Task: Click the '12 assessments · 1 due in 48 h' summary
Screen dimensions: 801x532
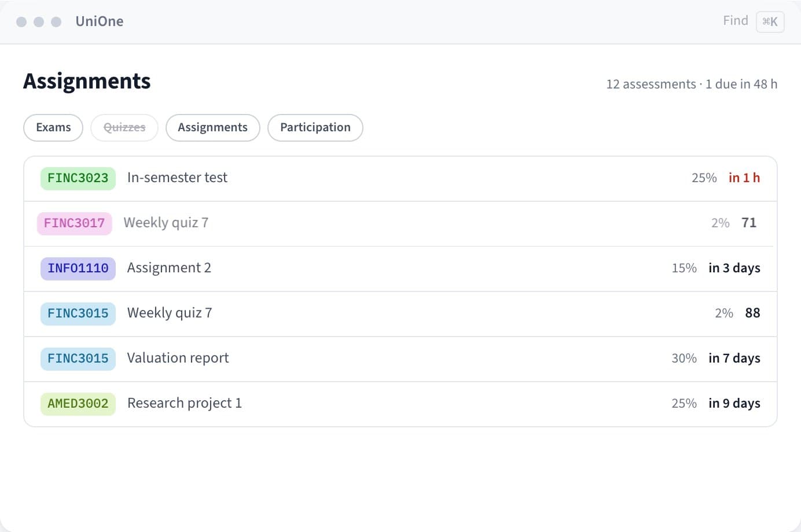Action: pyautogui.click(x=692, y=84)
